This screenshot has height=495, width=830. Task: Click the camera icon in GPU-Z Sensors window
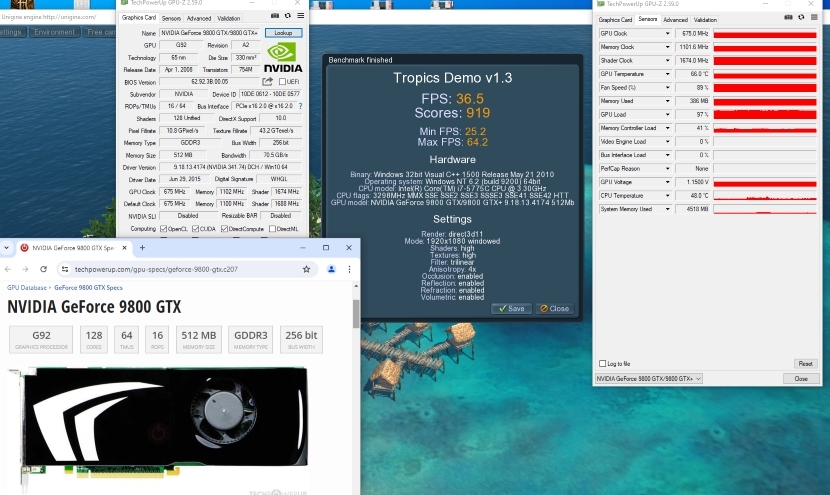[x=788, y=17]
